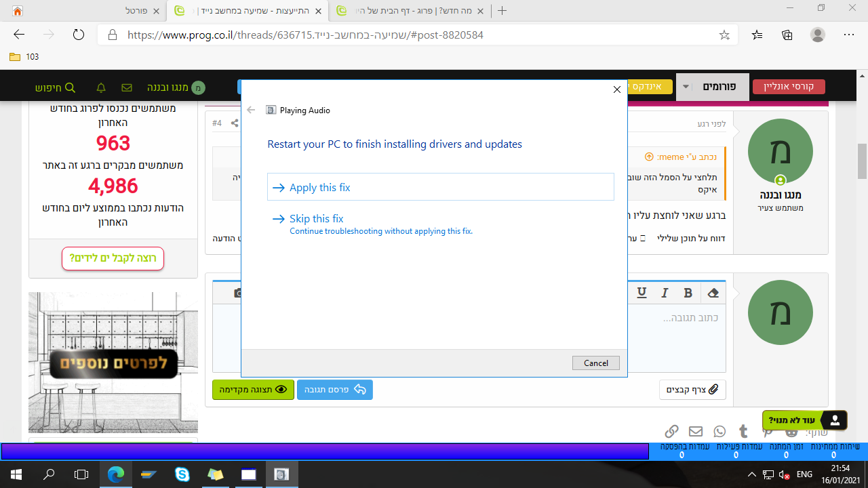The height and width of the screenshot is (488, 868).
Task: Go back to previous page in browser
Action: pos(19,35)
